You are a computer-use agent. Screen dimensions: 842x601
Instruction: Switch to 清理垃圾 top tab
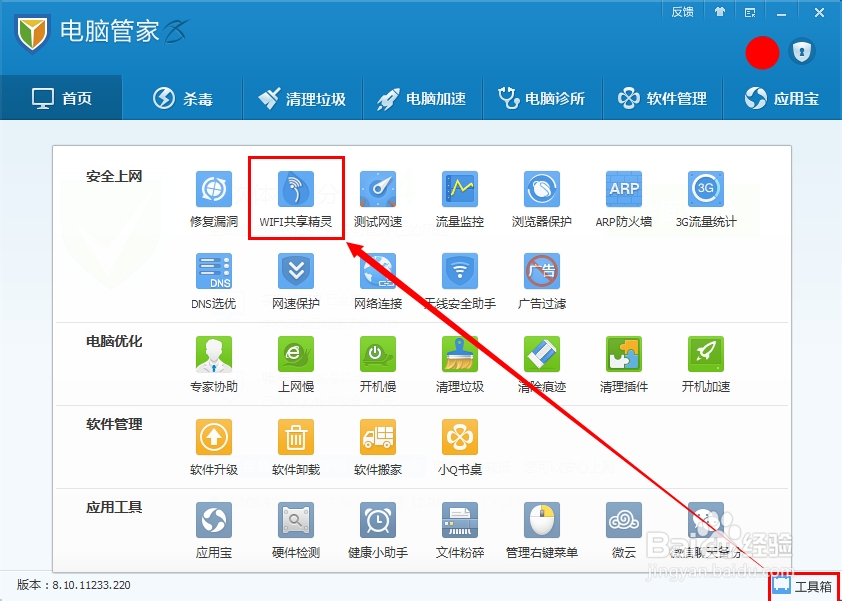point(303,98)
